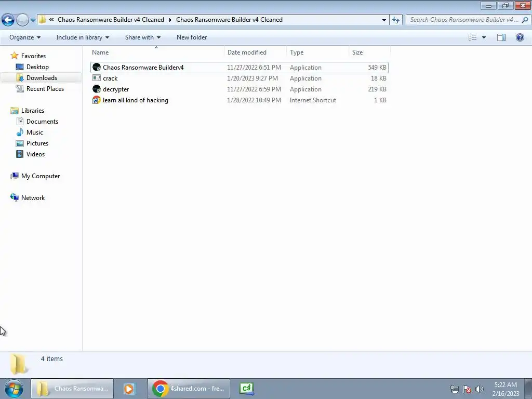Open Desktop in the navigation pane
Image resolution: width=532 pixels, height=399 pixels.
click(x=37, y=67)
